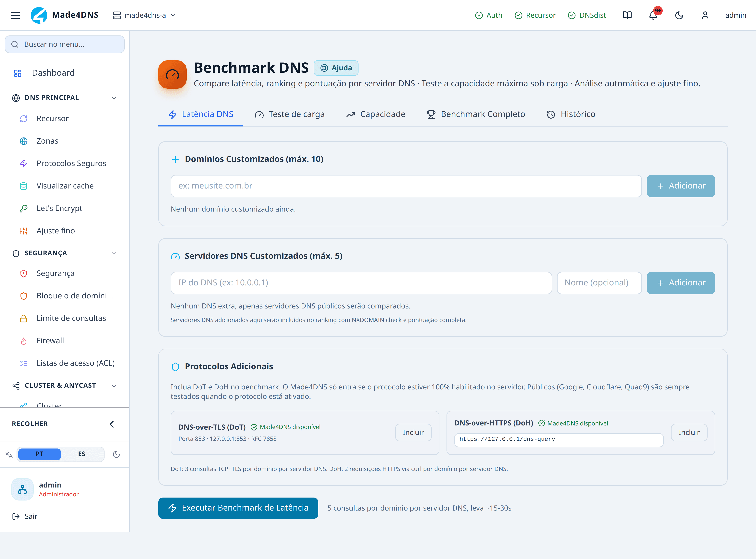Click the Recursor status indicator
Viewport: 756px width, 559px height.
pyautogui.click(x=535, y=15)
